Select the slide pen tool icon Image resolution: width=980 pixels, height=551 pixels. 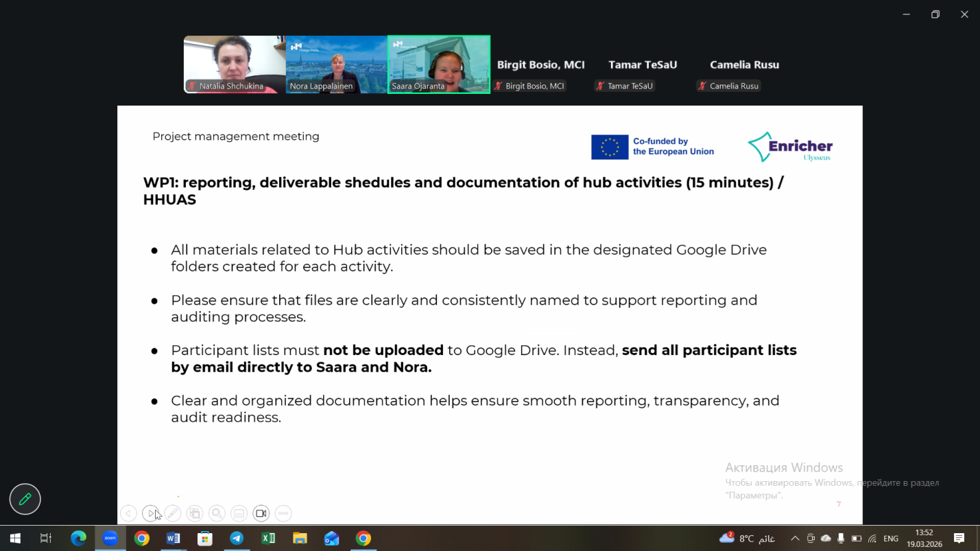point(173,513)
